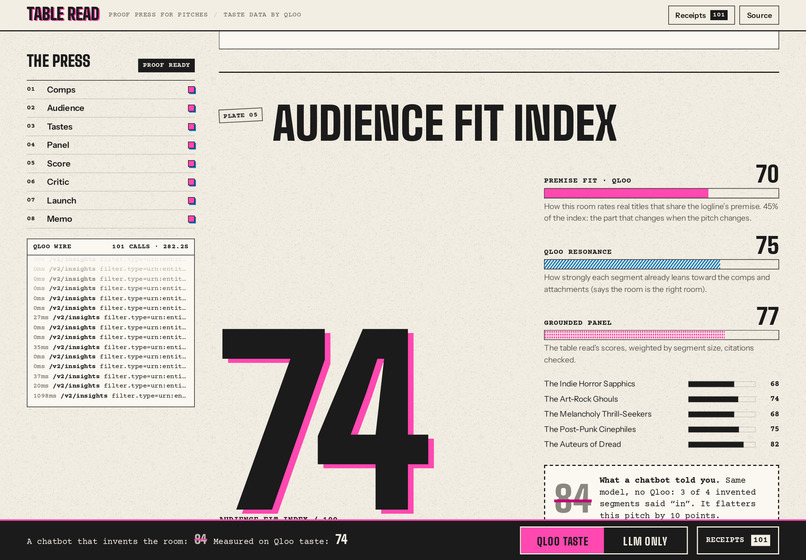This screenshot has height=560, width=806.
Task: Click the bottom bar Qloo taste 74
Action: point(341,539)
